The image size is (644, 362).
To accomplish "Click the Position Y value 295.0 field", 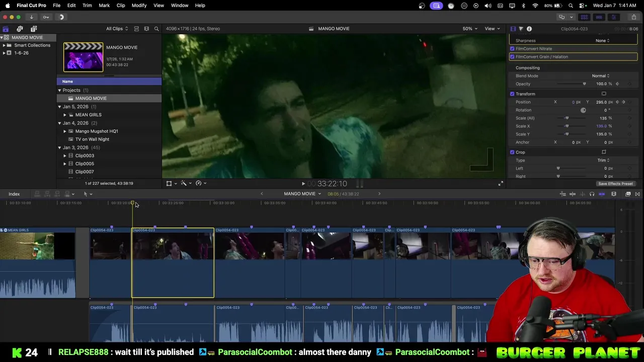I will (x=601, y=102).
